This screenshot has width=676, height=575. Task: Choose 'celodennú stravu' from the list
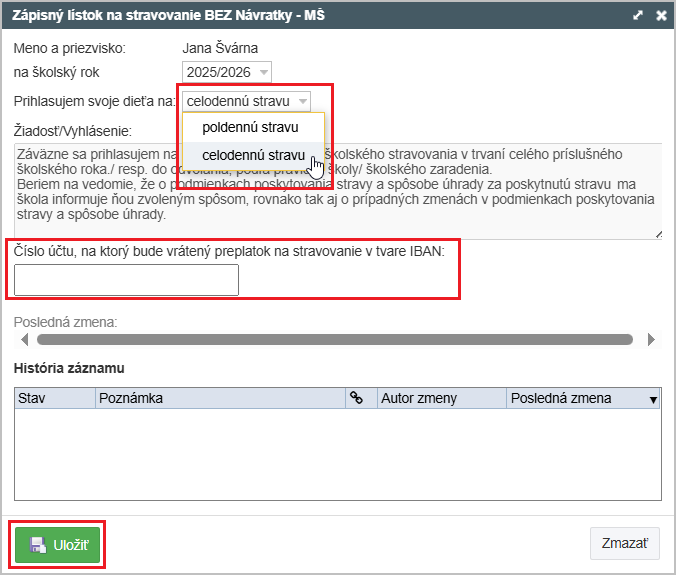[253, 155]
